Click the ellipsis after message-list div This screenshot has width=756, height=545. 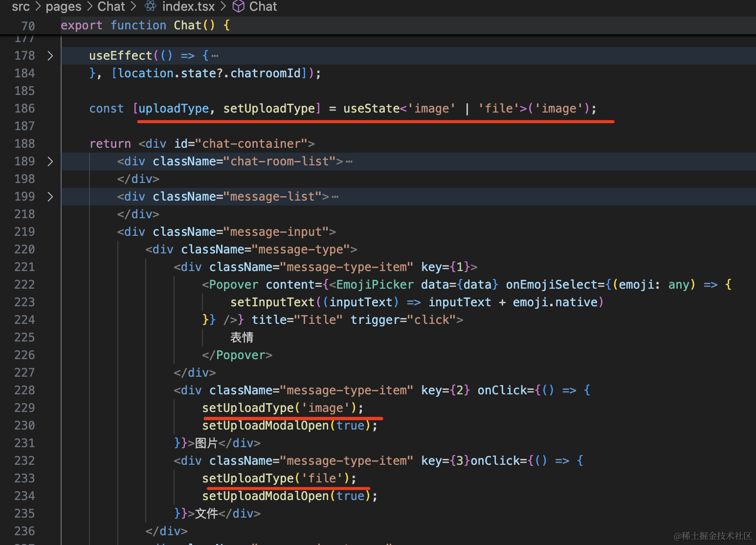[x=335, y=197]
